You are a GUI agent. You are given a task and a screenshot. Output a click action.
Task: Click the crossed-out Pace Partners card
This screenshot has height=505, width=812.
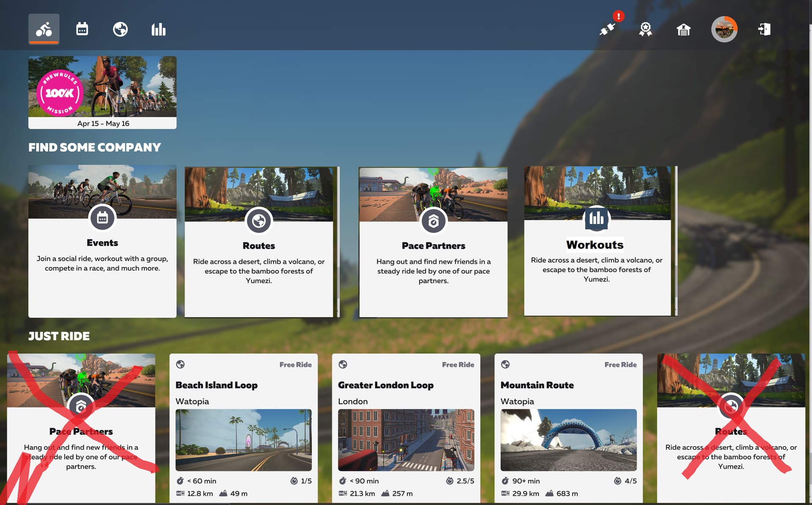click(x=81, y=429)
